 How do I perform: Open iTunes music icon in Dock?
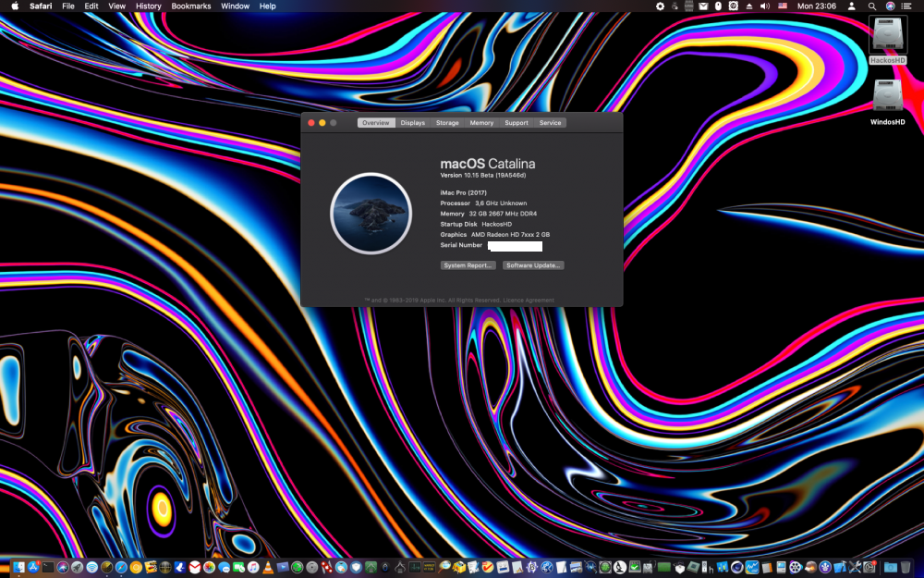(x=253, y=568)
